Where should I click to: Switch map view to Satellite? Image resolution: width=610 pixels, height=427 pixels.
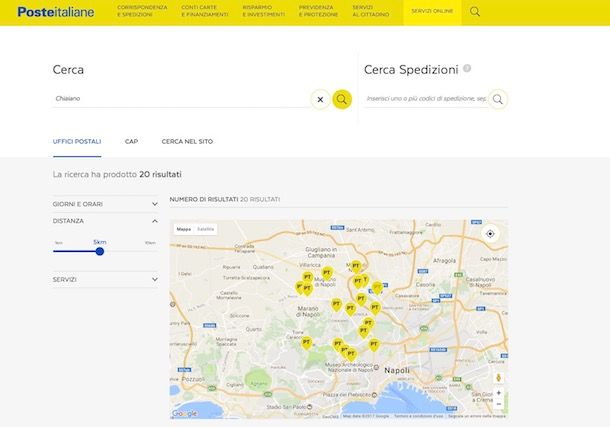click(x=205, y=229)
